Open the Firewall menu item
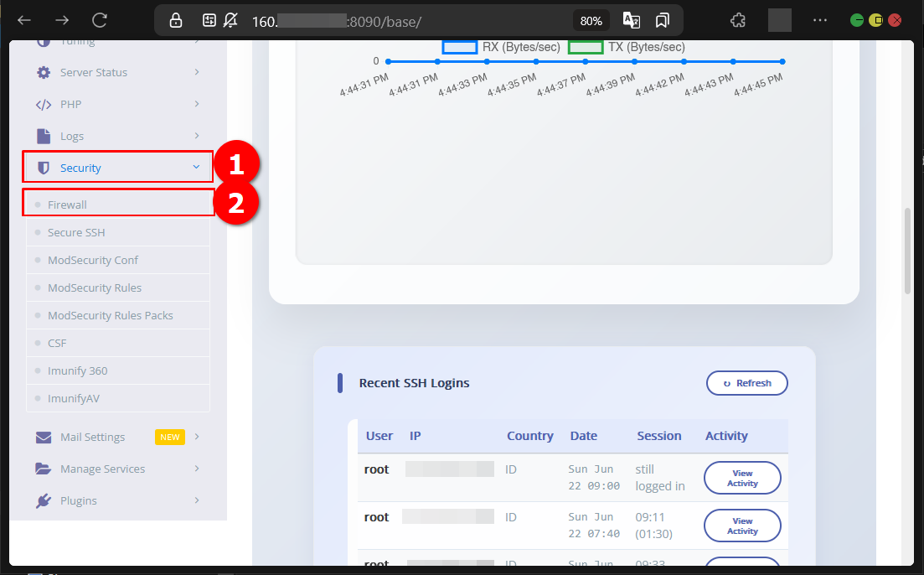The height and width of the screenshot is (575, 924). (x=67, y=205)
